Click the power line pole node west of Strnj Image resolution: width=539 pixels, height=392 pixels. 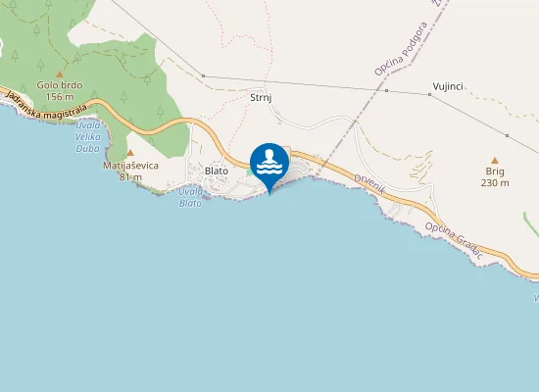click(x=203, y=75)
